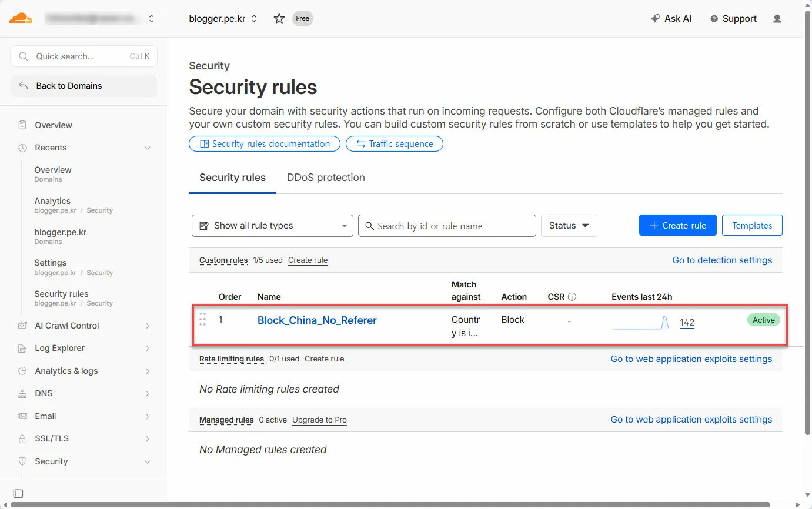Open Security rules documentation
This screenshot has width=812, height=509.
point(265,144)
